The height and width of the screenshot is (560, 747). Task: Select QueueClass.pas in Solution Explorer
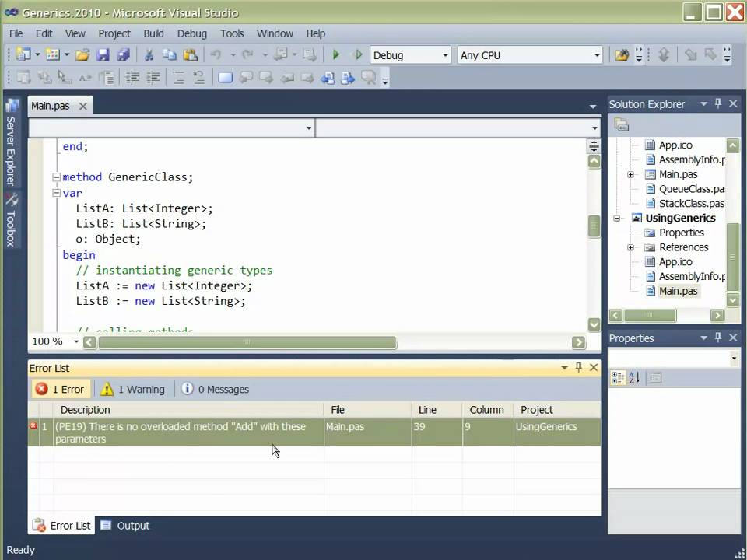click(685, 189)
